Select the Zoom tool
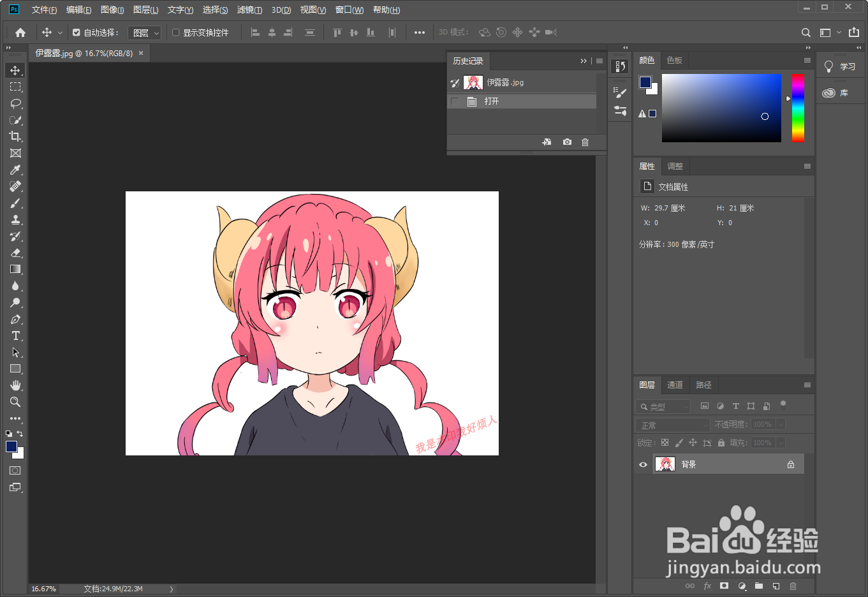 click(x=15, y=402)
